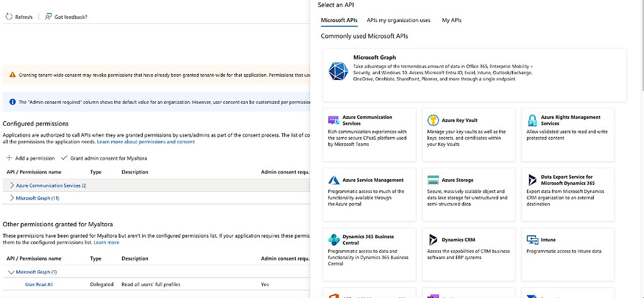This screenshot has height=298, width=644.
Task: Select Azure Rights Management Services title
Action: [570, 120]
